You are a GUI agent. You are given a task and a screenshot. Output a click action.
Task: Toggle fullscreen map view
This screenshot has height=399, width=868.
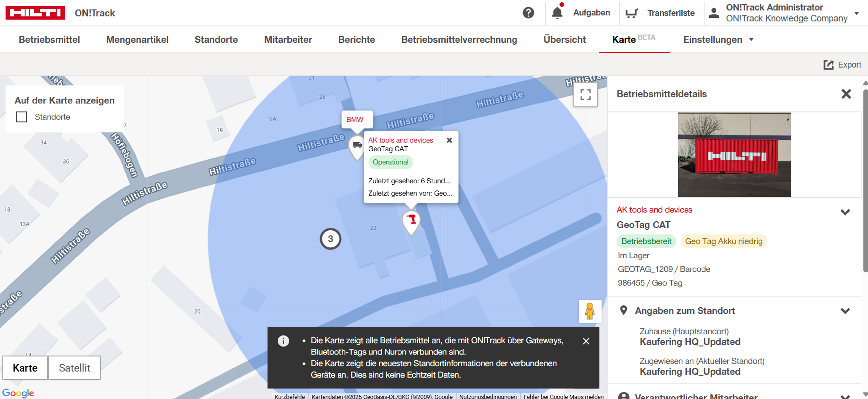(x=585, y=95)
